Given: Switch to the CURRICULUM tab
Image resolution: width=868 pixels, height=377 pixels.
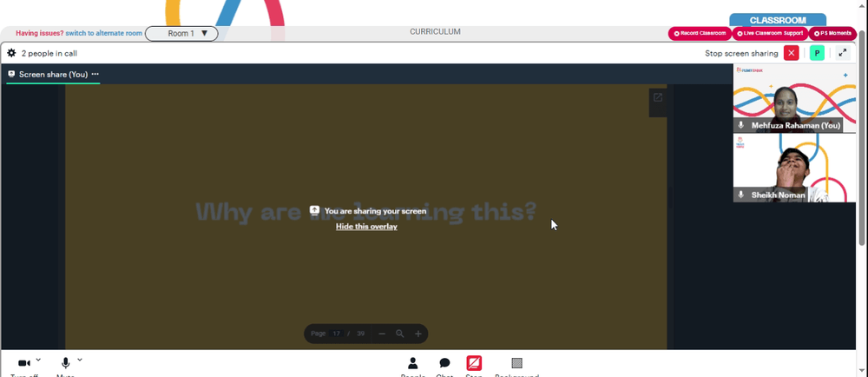Looking at the screenshot, I should click(x=435, y=31).
